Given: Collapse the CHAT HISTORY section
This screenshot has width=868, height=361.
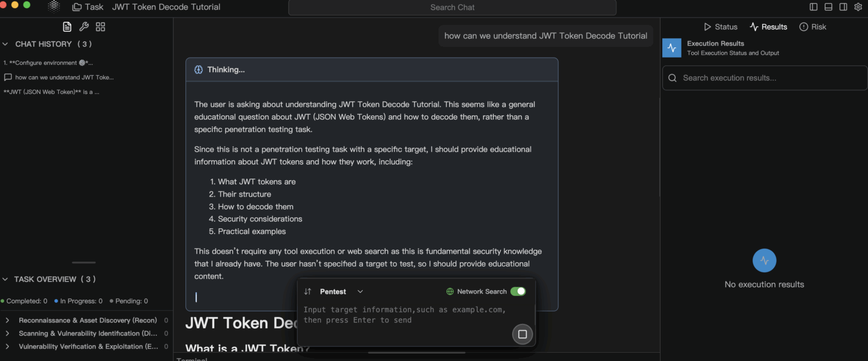Looking at the screenshot, I should [5, 44].
